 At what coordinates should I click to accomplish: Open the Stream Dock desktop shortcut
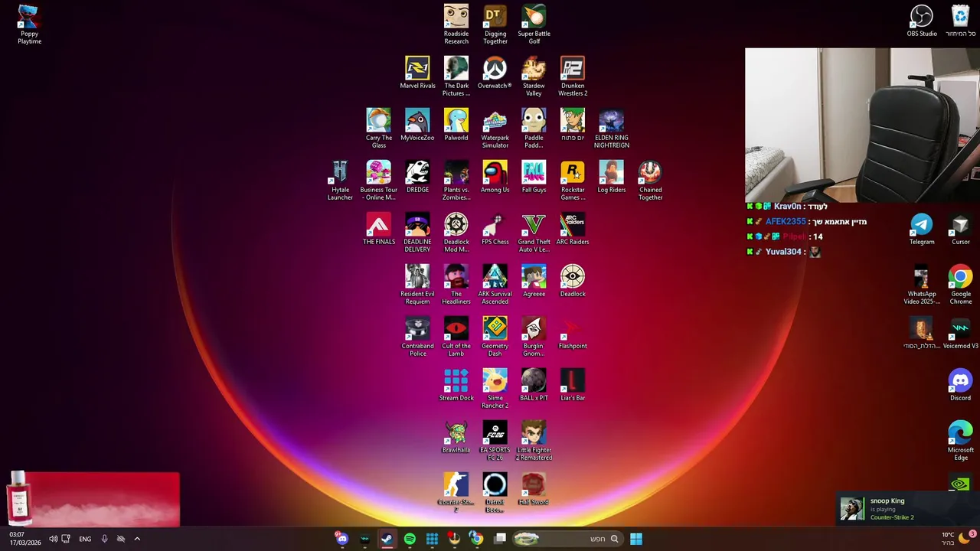tap(456, 385)
